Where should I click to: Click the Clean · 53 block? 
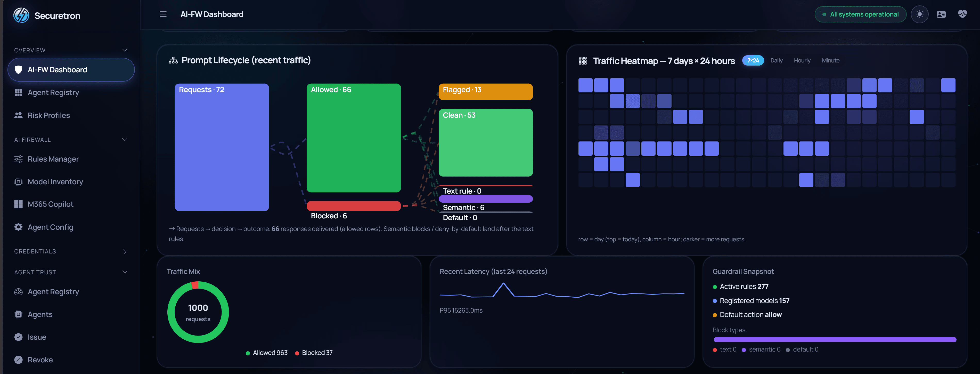pos(485,143)
